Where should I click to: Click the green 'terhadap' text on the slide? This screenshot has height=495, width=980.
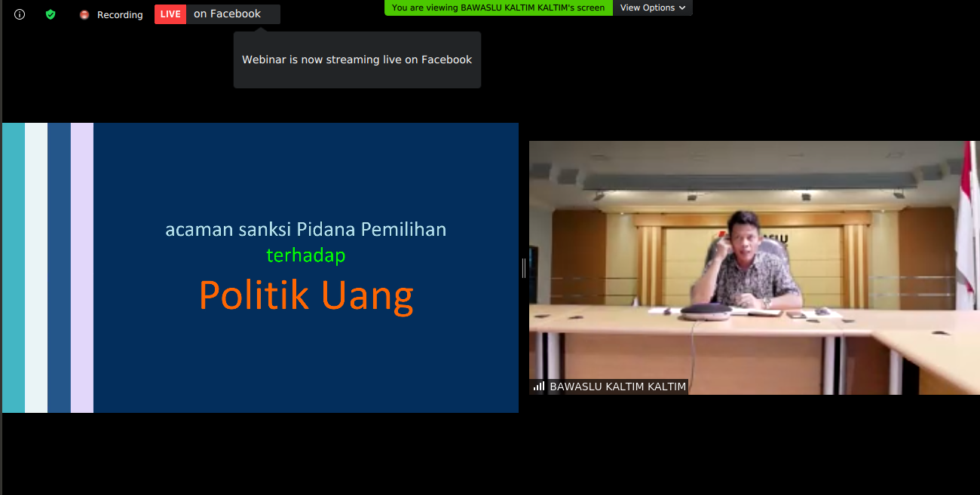point(305,255)
